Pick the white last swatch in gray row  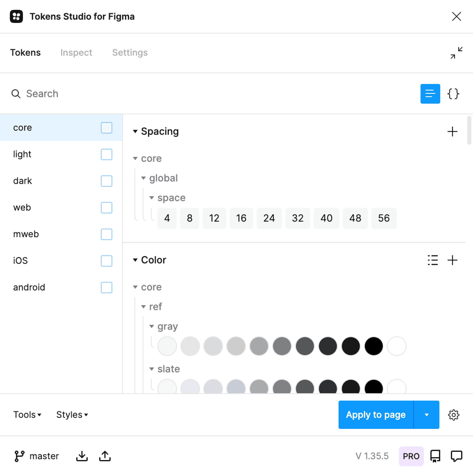397,346
